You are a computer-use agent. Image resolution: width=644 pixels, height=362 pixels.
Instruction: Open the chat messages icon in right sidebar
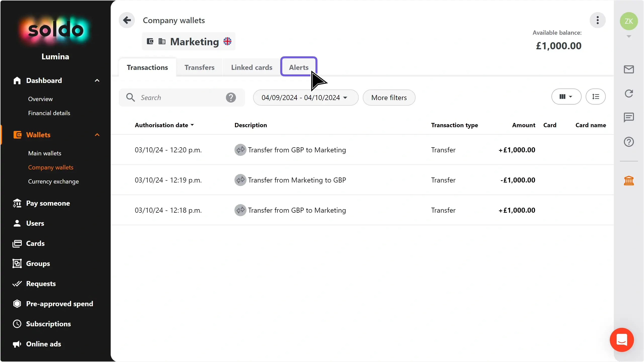click(x=629, y=117)
